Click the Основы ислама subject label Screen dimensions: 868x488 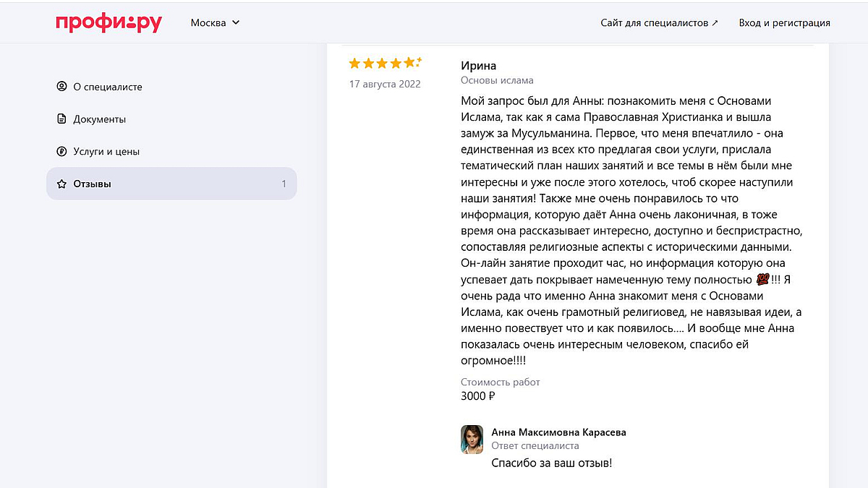497,80
